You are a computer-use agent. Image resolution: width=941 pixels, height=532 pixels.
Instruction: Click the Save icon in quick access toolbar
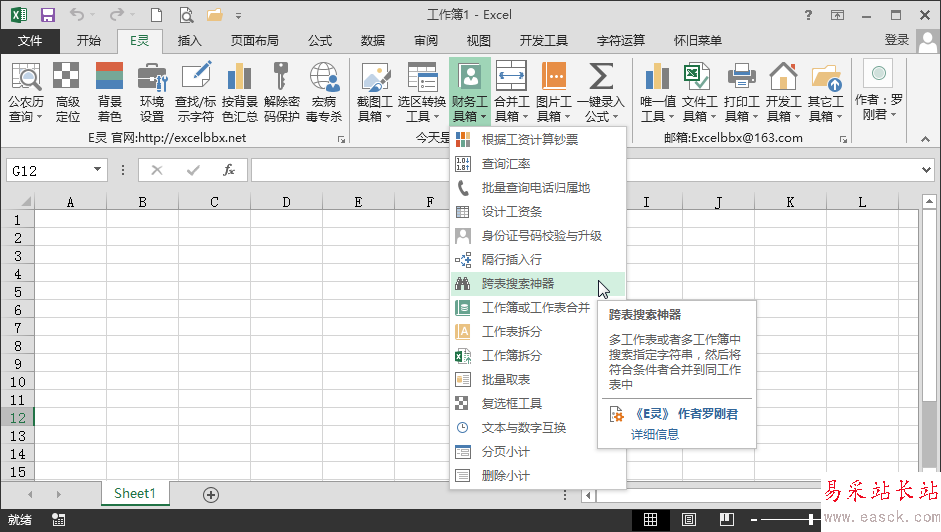[47, 15]
